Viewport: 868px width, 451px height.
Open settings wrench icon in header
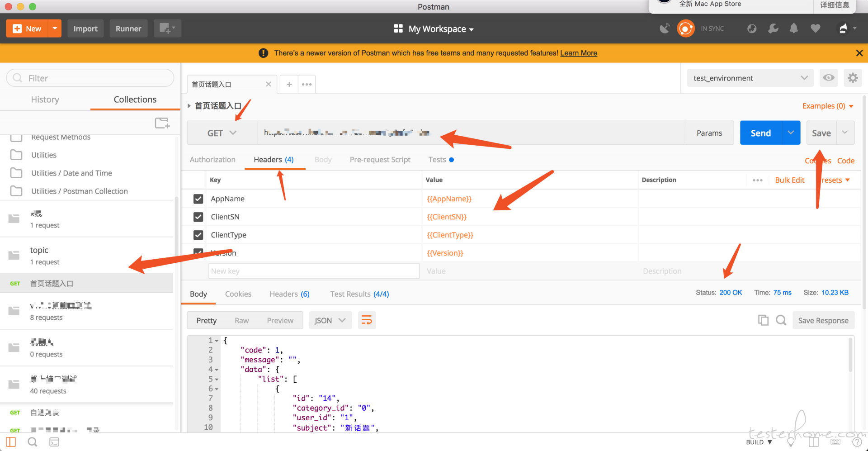(773, 28)
